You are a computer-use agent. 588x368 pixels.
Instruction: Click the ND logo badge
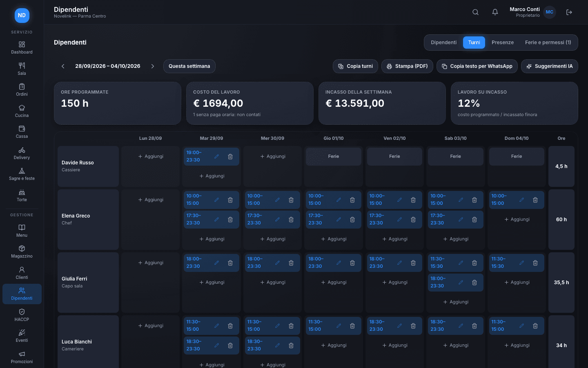22,16
